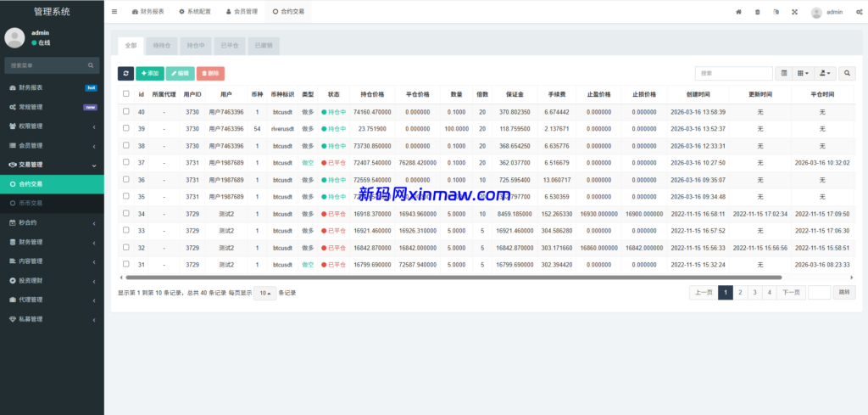868x415 pixels.
Task: Click the admin avatar in the top header
Action: [816, 12]
